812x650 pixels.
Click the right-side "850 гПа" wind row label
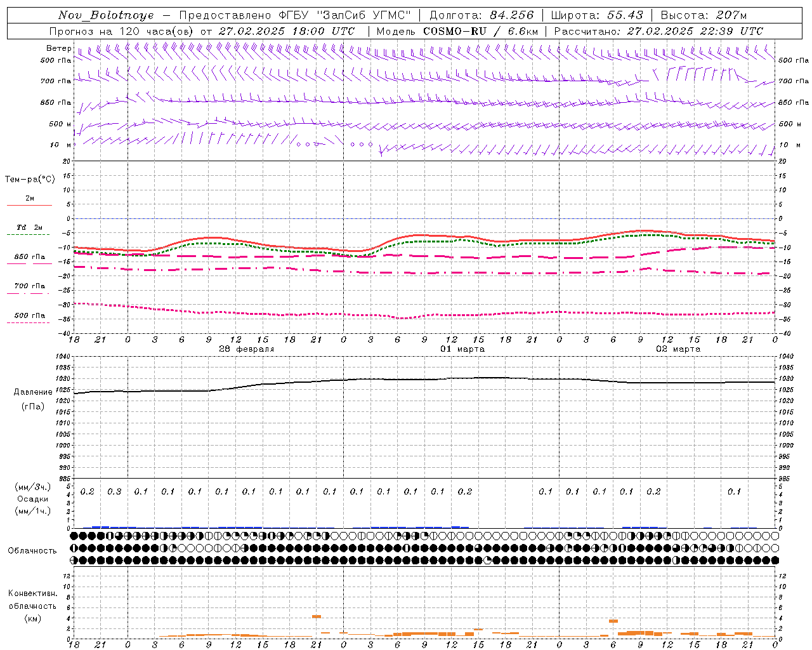pyautogui.click(x=794, y=102)
